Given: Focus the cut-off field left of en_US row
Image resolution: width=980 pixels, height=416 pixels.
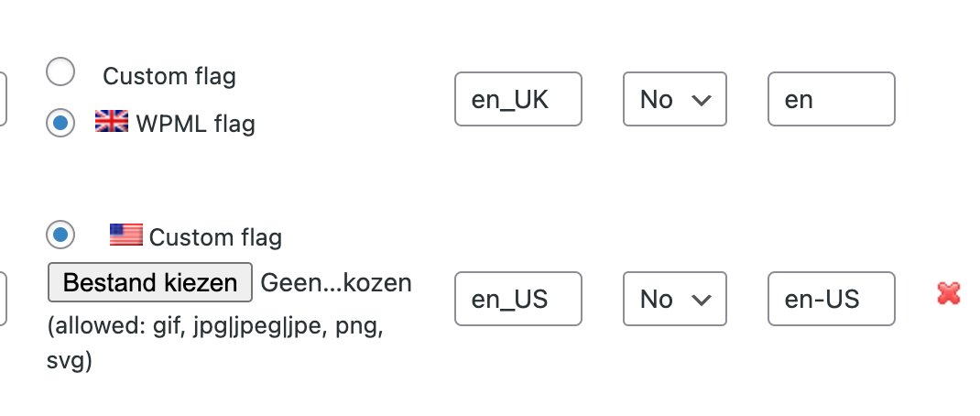Looking at the screenshot, I should pos(3,299).
